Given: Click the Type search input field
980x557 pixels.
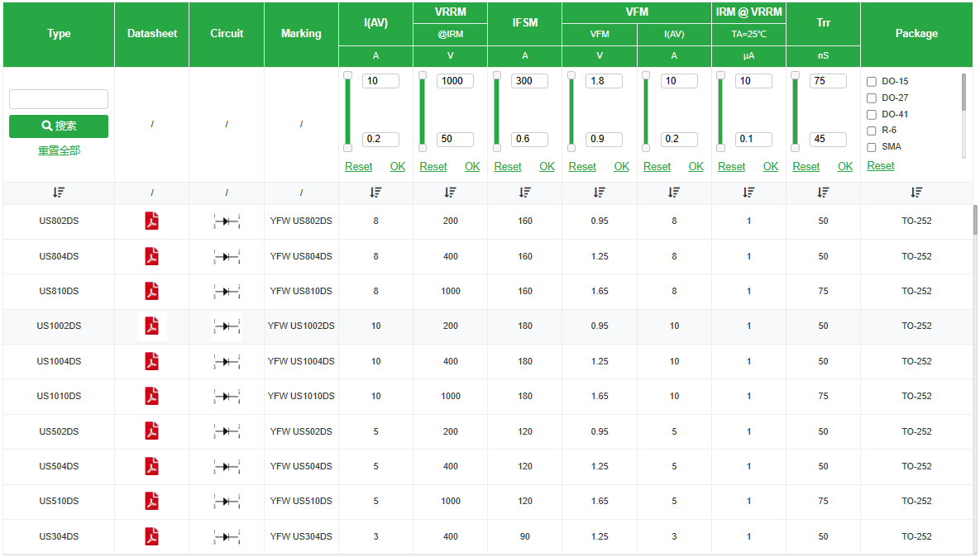Looking at the screenshot, I should pyautogui.click(x=59, y=99).
